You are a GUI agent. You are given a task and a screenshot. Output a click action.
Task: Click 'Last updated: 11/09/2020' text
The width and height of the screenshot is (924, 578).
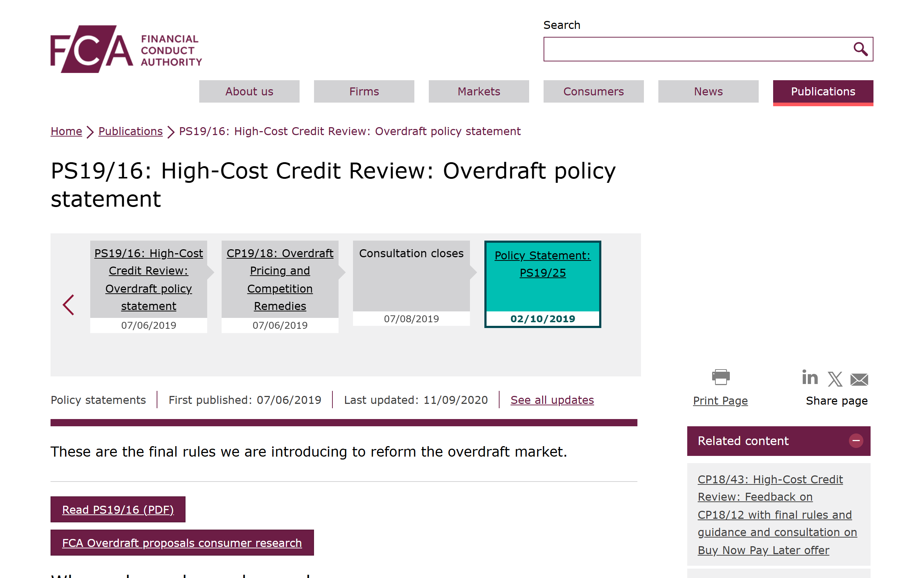click(x=416, y=400)
